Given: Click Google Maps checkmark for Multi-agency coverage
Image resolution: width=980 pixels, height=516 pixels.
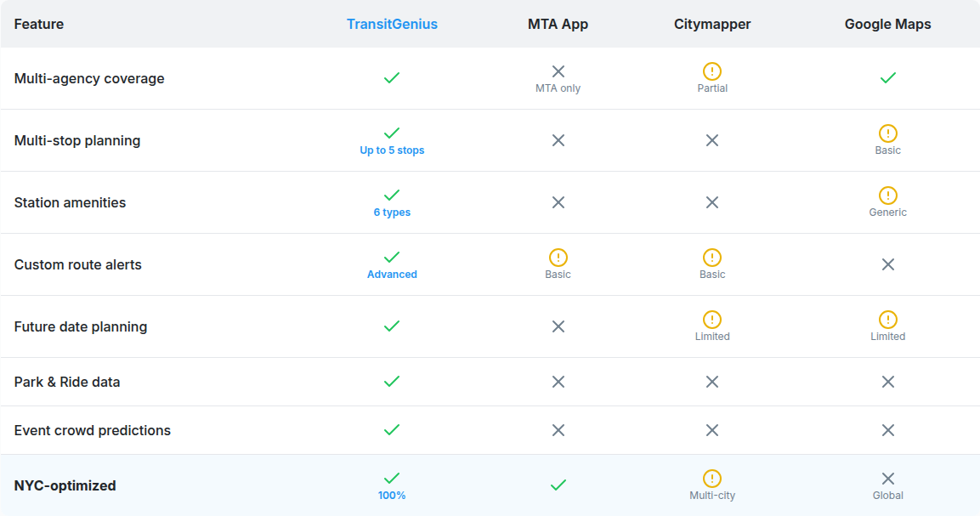Looking at the screenshot, I should [888, 78].
